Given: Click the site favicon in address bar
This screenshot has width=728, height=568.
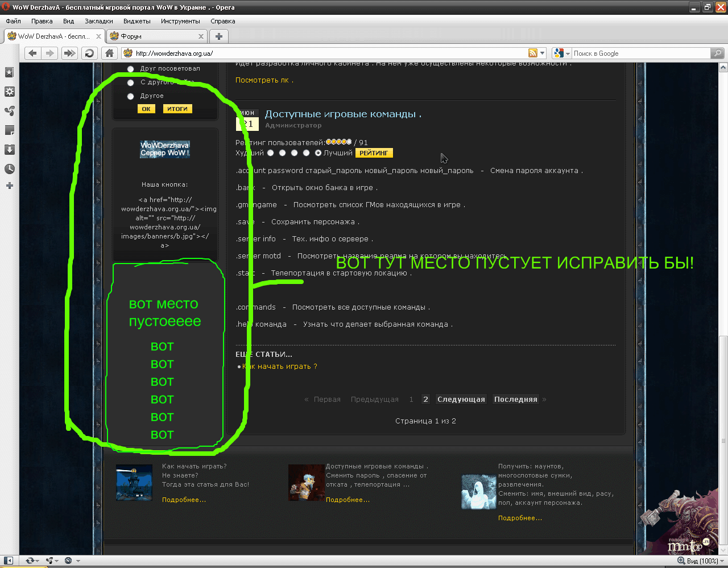Looking at the screenshot, I should pyautogui.click(x=128, y=53).
